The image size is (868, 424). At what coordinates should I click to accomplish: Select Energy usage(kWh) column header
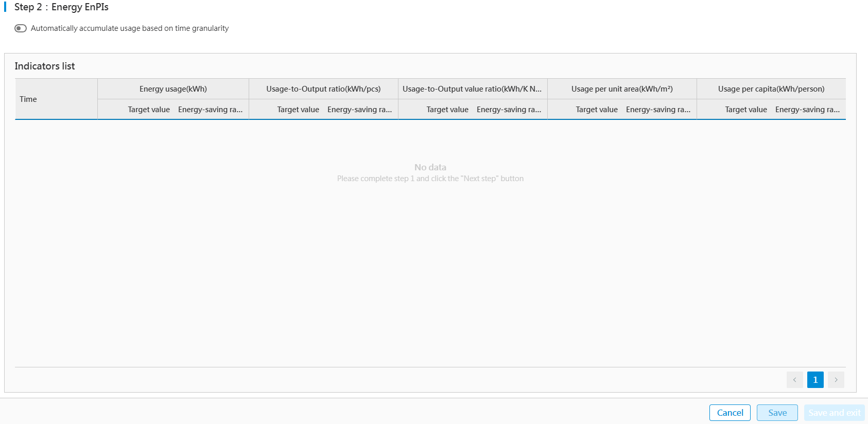(173, 89)
